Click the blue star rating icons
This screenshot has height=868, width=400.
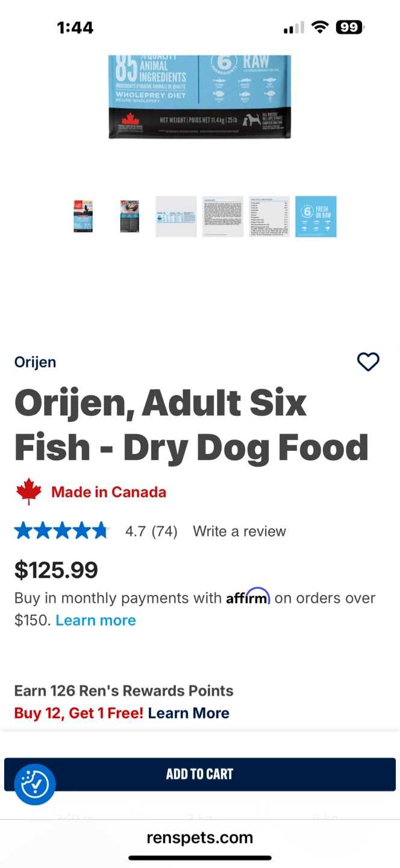pyautogui.click(x=61, y=531)
